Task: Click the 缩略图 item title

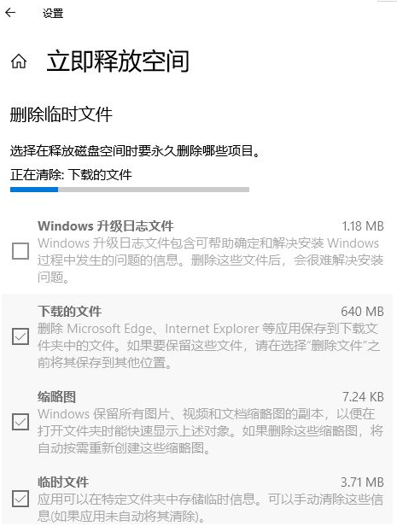Action: pos(56,396)
